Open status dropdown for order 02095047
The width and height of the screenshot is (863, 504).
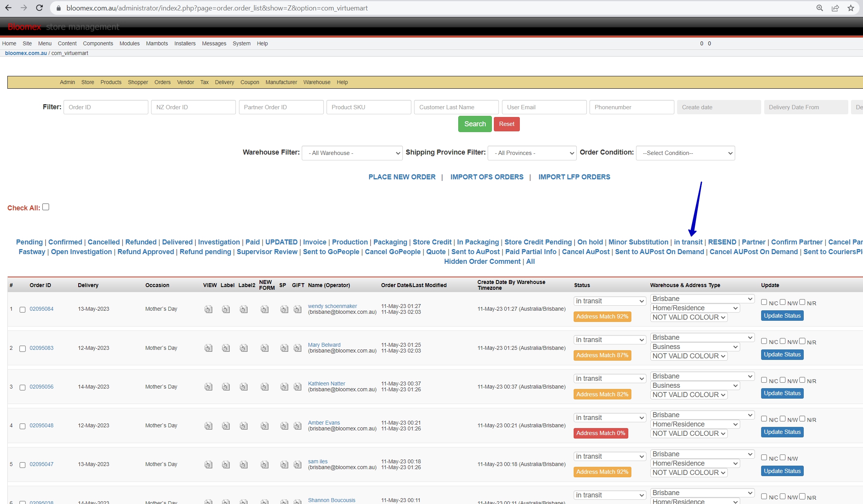pos(610,456)
